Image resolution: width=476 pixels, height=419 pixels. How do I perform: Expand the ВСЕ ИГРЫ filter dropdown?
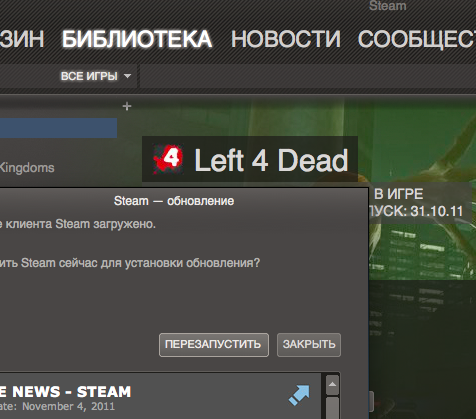pos(96,76)
